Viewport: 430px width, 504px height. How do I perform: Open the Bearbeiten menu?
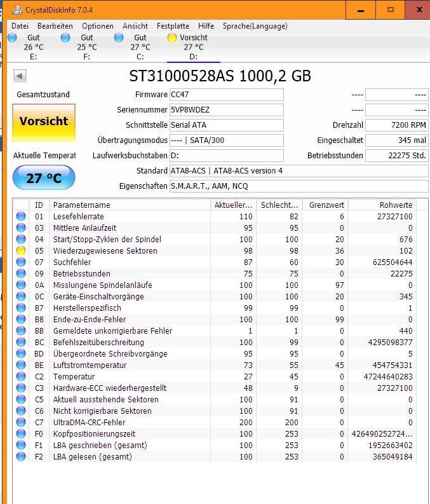pos(55,26)
